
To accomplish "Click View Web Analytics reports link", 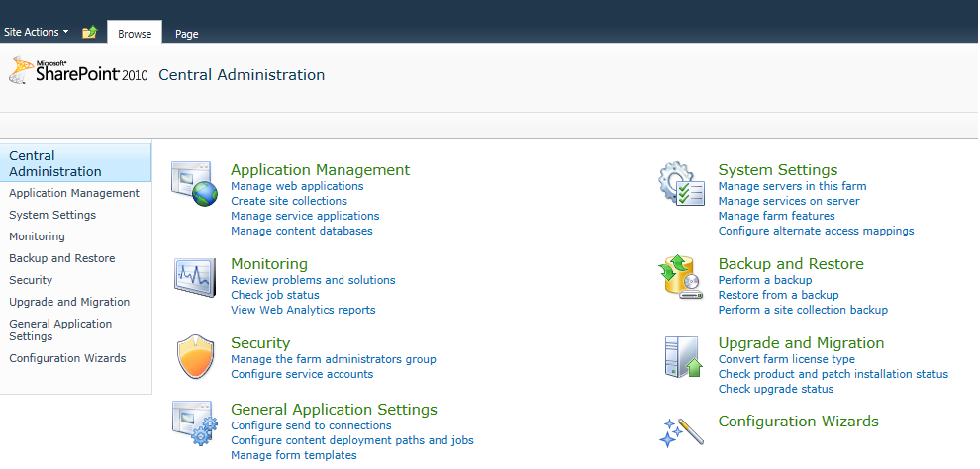I will pos(303,311).
